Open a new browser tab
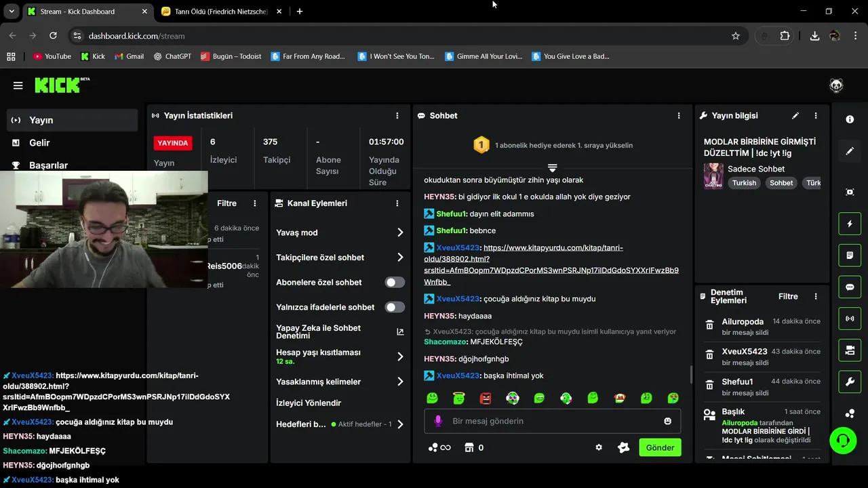The width and height of the screenshot is (868, 488). [x=300, y=12]
